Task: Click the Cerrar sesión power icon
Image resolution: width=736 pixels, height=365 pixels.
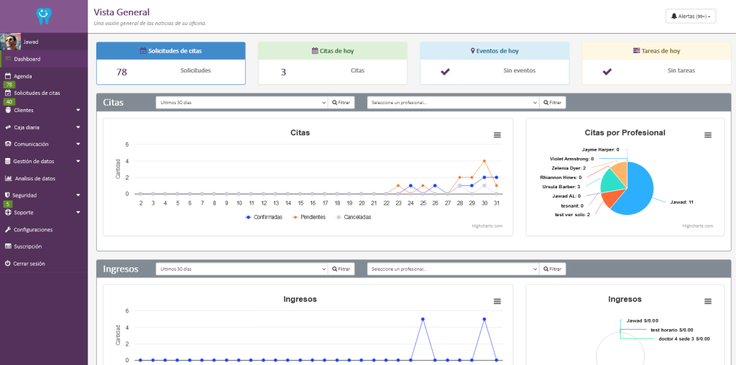Action: (7, 264)
